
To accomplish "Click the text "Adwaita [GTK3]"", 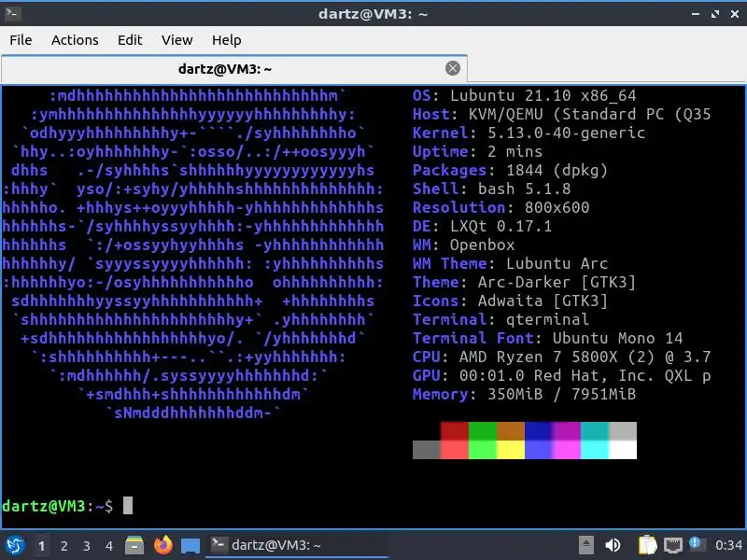I will [x=543, y=301].
